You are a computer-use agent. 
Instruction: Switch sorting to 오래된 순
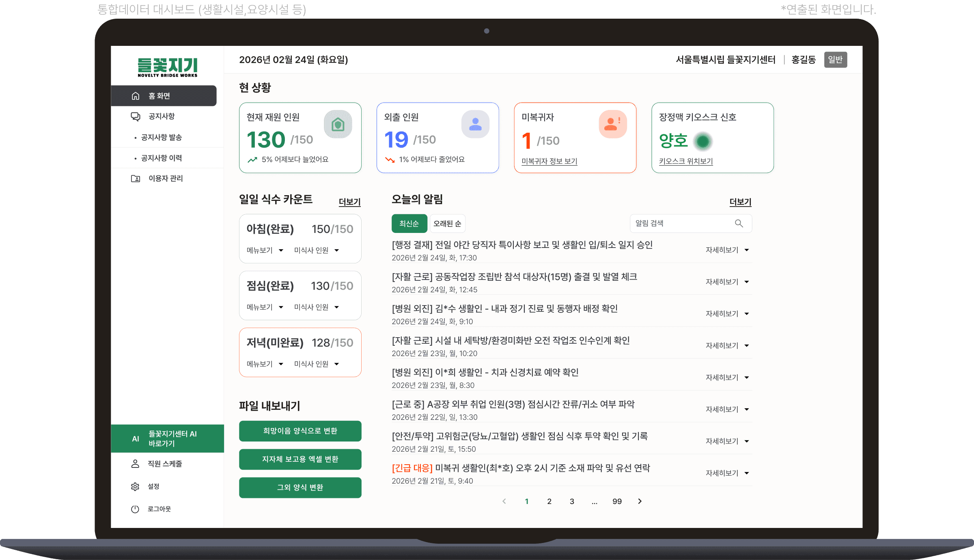tap(447, 224)
